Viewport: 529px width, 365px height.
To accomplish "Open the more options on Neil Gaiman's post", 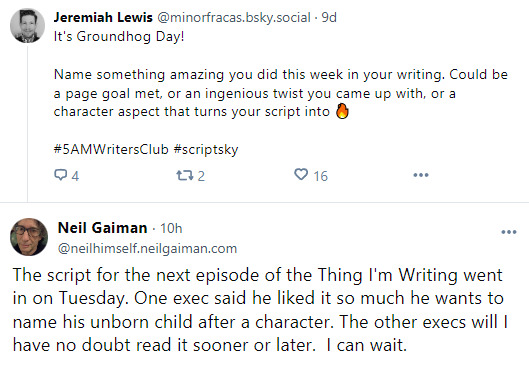I will (x=509, y=232).
